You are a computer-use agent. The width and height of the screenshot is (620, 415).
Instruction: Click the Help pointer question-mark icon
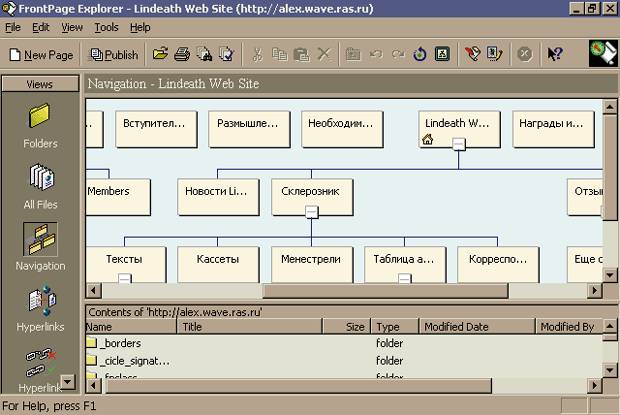coord(554,54)
